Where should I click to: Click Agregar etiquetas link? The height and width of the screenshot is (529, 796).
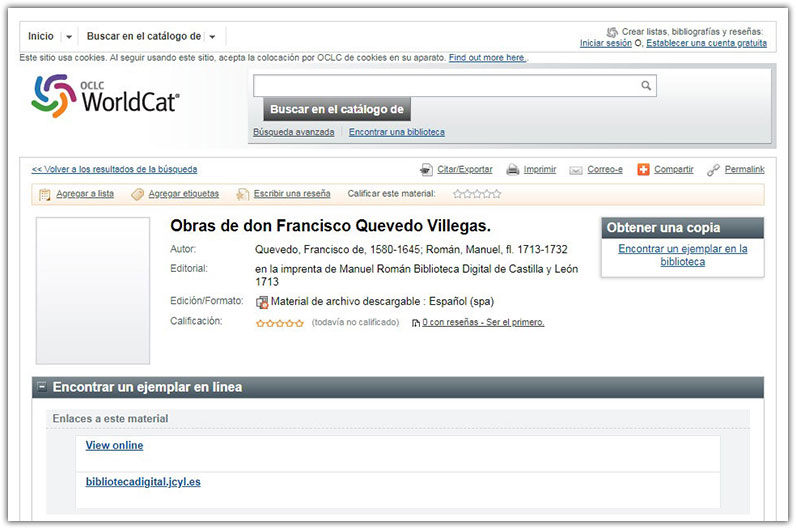(183, 193)
